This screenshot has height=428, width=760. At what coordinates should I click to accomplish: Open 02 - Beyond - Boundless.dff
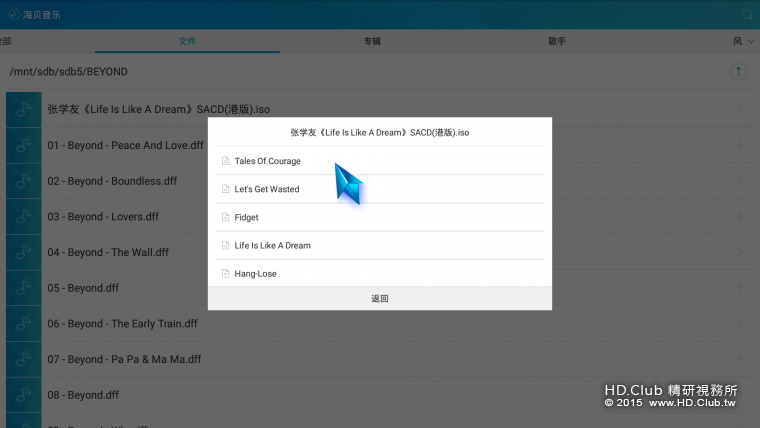coord(112,181)
